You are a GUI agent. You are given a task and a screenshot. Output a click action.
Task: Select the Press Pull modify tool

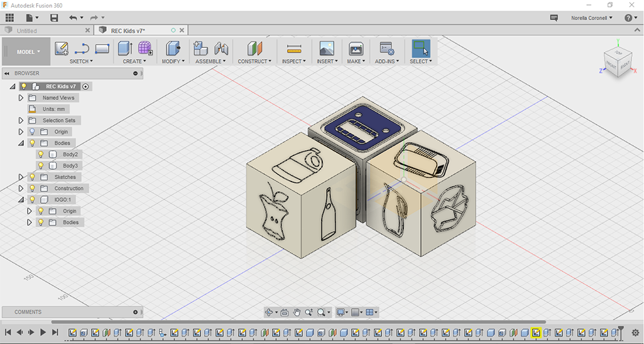pos(173,48)
